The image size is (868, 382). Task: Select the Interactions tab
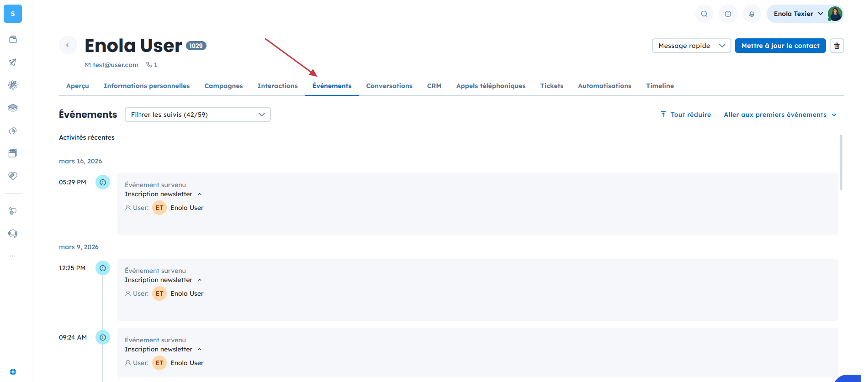[278, 86]
